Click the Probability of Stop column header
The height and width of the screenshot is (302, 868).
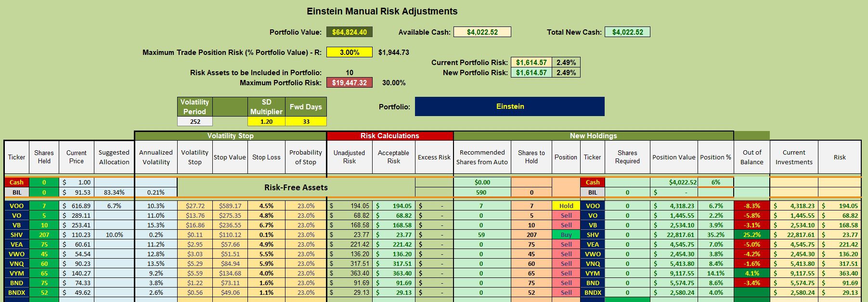click(x=306, y=157)
